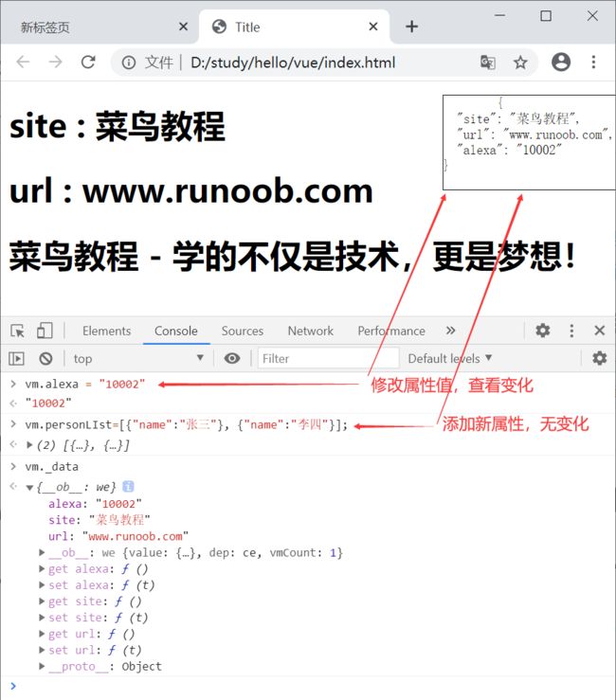Open DevTools customize three-dot menu
Screen dimensions: 616x700
[x=571, y=331]
